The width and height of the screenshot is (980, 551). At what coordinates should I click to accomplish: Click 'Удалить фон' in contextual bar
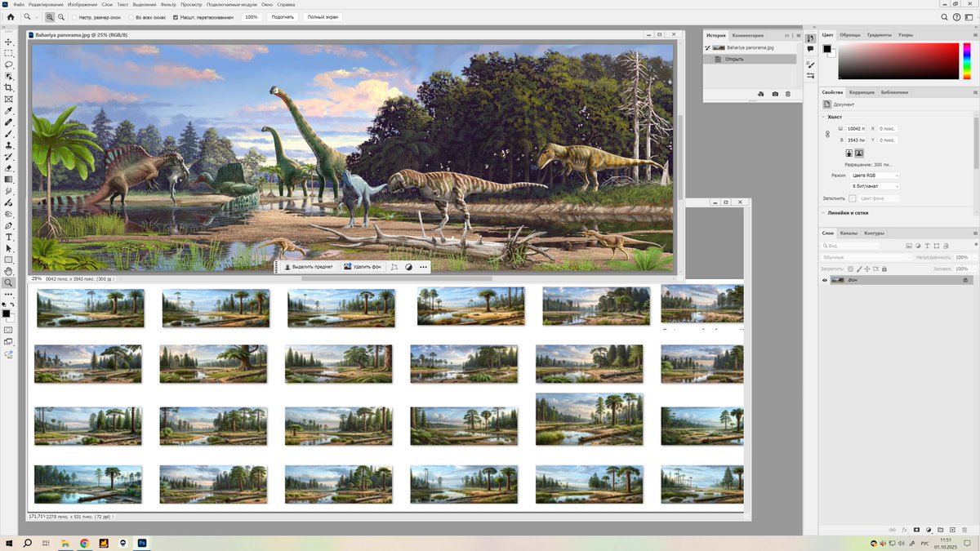(363, 267)
